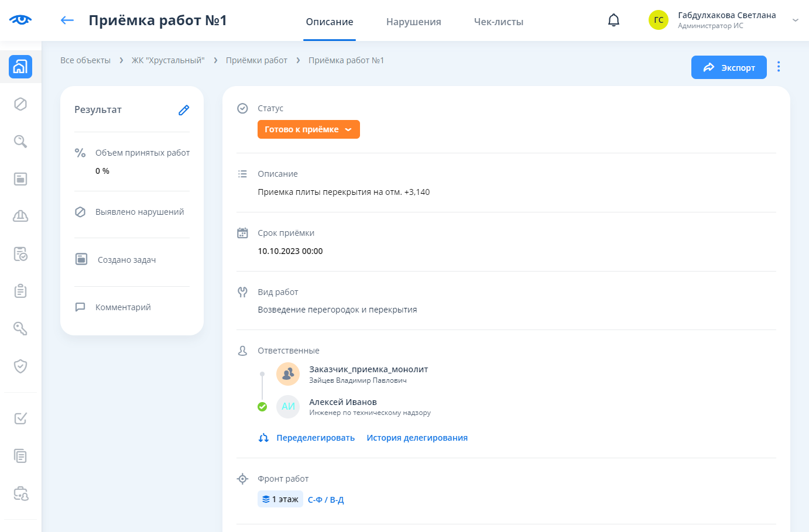
Task: Click the 'Переделегировать' link
Action: 315,438
